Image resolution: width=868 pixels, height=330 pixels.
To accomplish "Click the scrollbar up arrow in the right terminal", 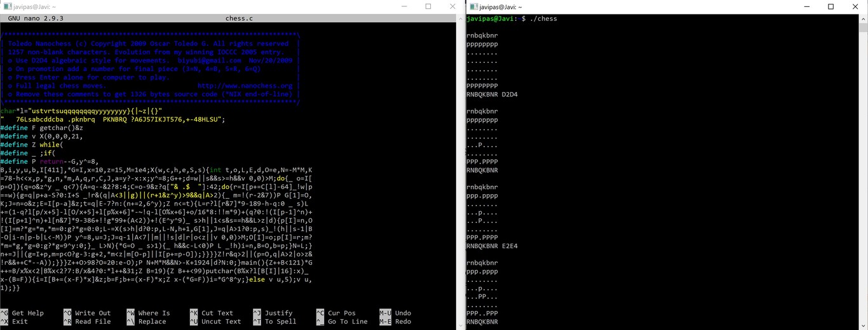I will coord(863,19).
